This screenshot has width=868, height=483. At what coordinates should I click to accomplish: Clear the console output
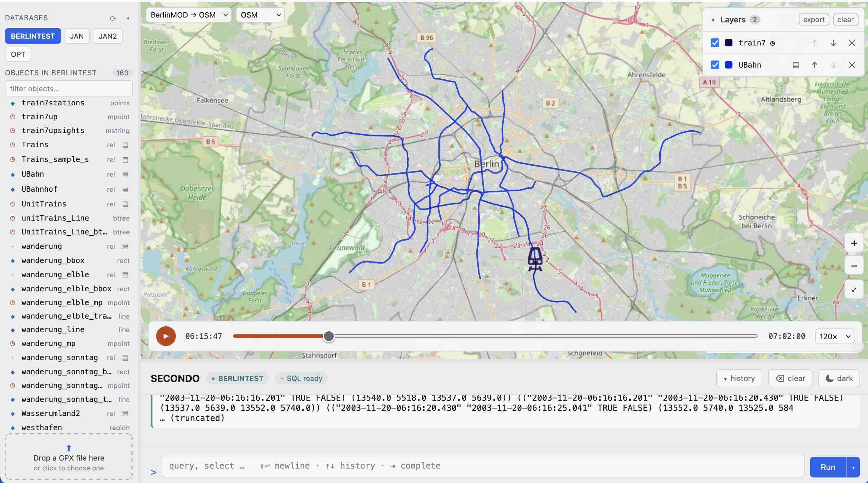[x=790, y=378]
